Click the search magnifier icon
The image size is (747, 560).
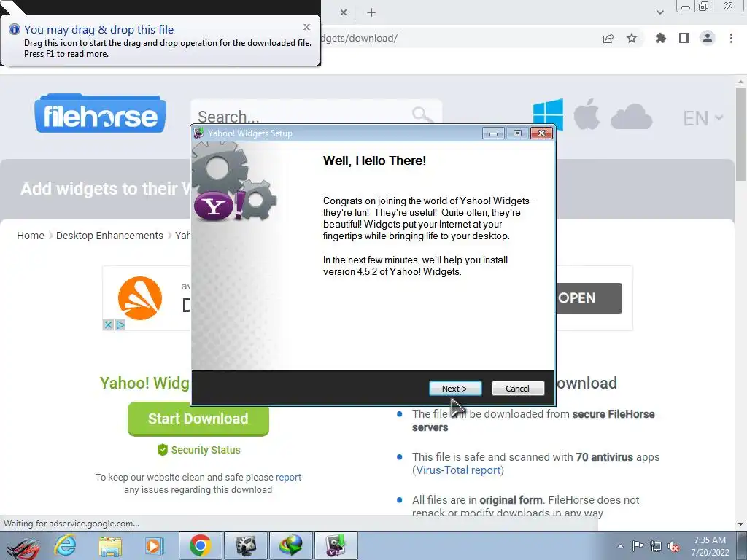pos(422,114)
